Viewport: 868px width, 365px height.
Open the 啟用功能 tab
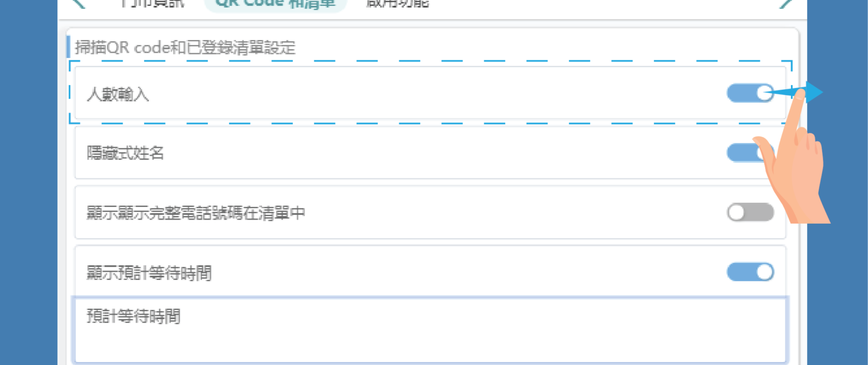[x=398, y=3]
